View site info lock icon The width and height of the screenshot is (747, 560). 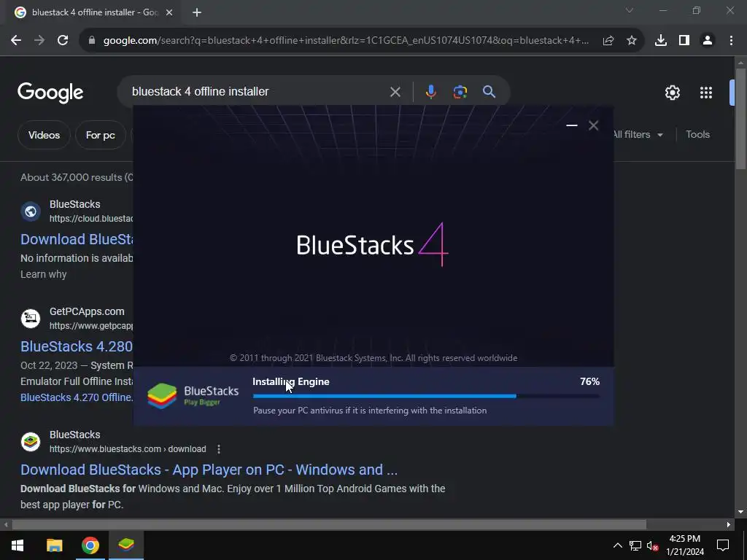pos(92,41)
